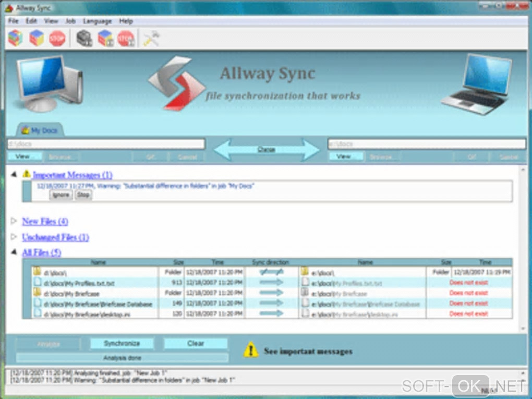Open Options via the tools icon
The width and height of the screenshot is (532, 399).
click(151, 39)
